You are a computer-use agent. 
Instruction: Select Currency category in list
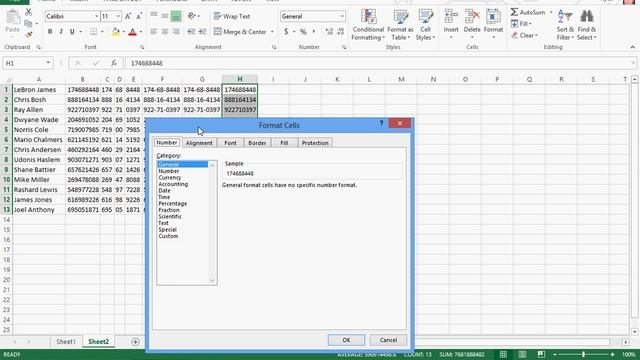tap(170, 178)
